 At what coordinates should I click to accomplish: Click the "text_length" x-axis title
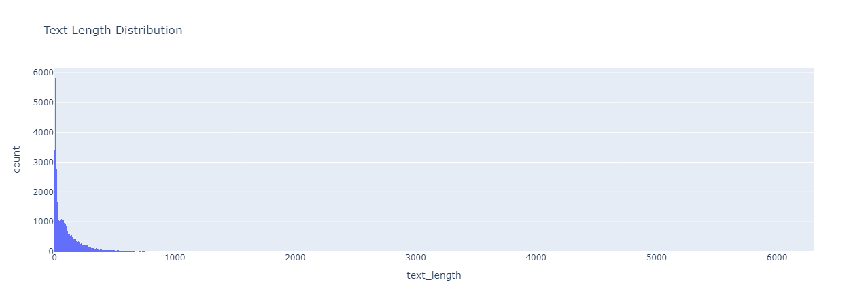point(434,275)
